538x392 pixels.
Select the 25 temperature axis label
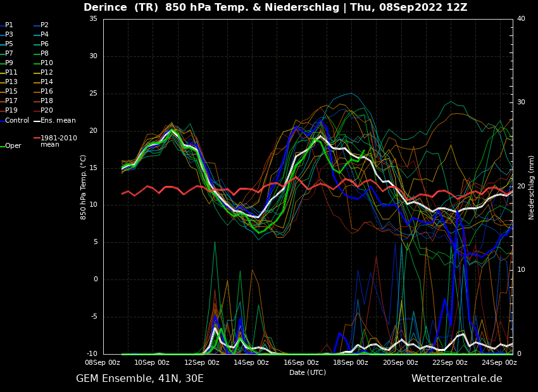click(93, 93)
